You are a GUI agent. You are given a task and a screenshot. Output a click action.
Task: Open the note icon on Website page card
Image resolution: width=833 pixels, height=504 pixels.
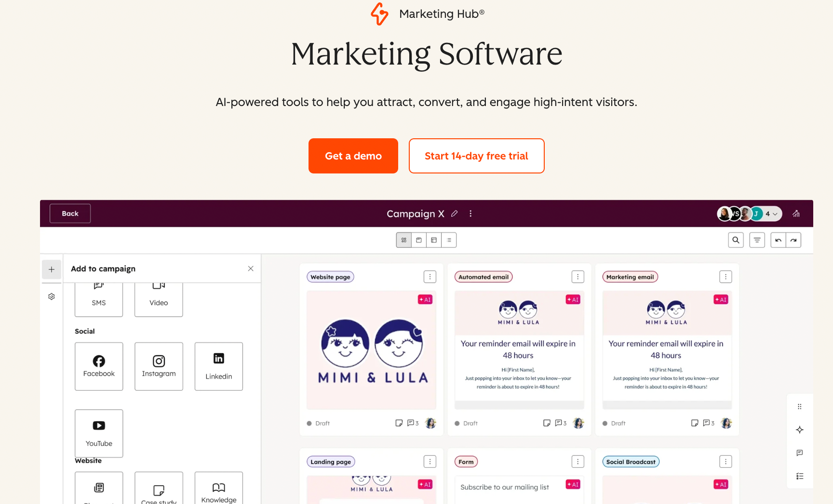pyautogui.click(x=399, y=423)
